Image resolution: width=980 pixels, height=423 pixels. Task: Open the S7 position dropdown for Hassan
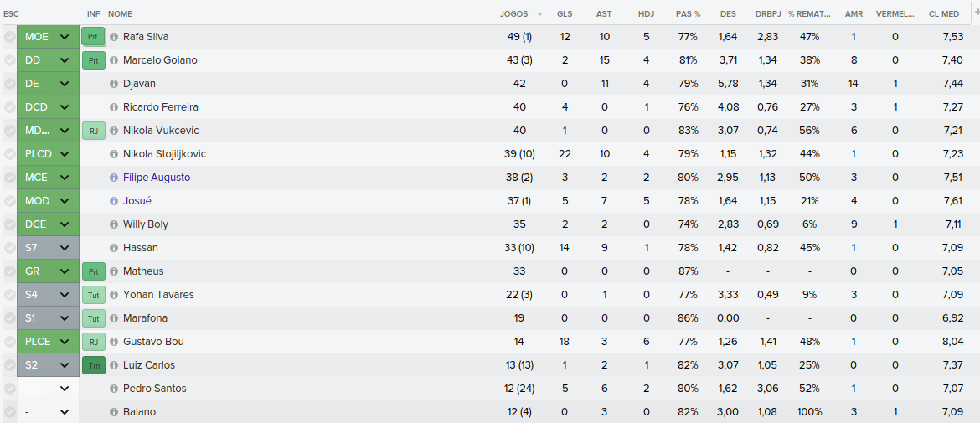pyautogui.click(x=48, y=248)
